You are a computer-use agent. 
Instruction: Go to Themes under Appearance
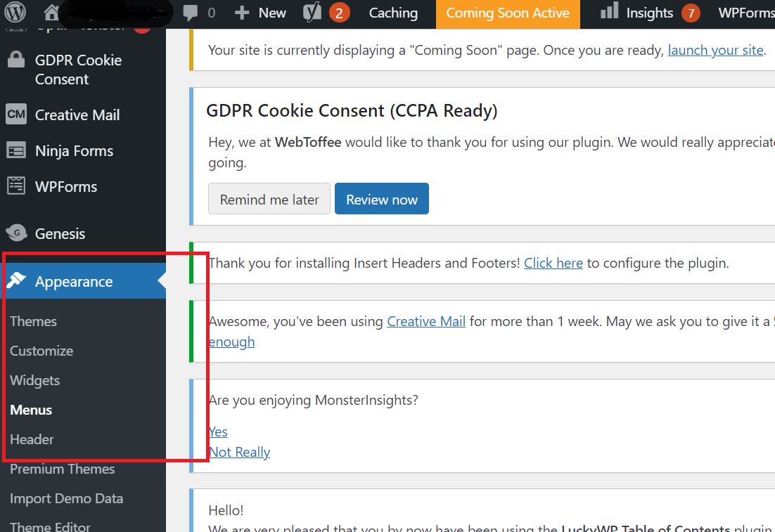(33, 321)
